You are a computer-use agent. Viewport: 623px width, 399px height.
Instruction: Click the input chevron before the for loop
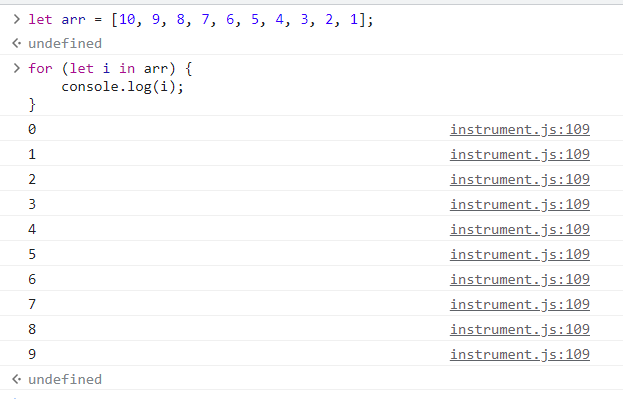pos(16,68)
